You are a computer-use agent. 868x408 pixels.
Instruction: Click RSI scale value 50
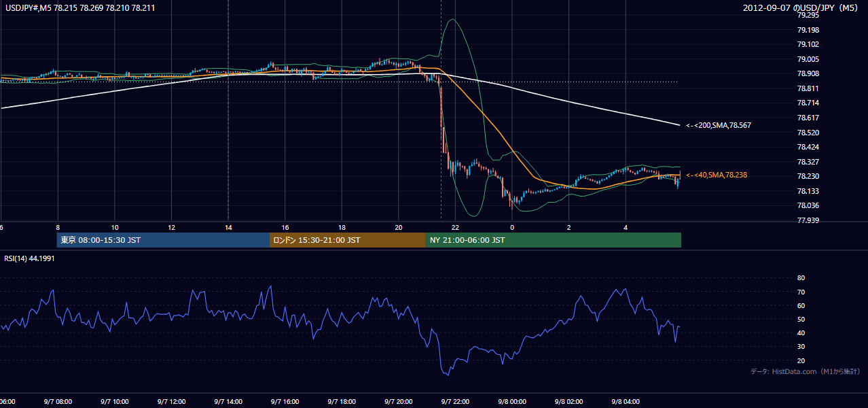point(801,319)
